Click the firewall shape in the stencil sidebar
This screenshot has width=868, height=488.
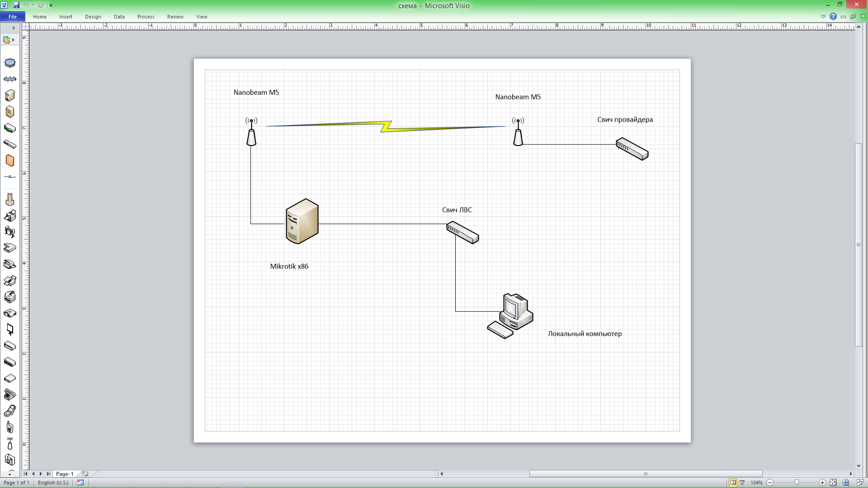click(10, 160)
